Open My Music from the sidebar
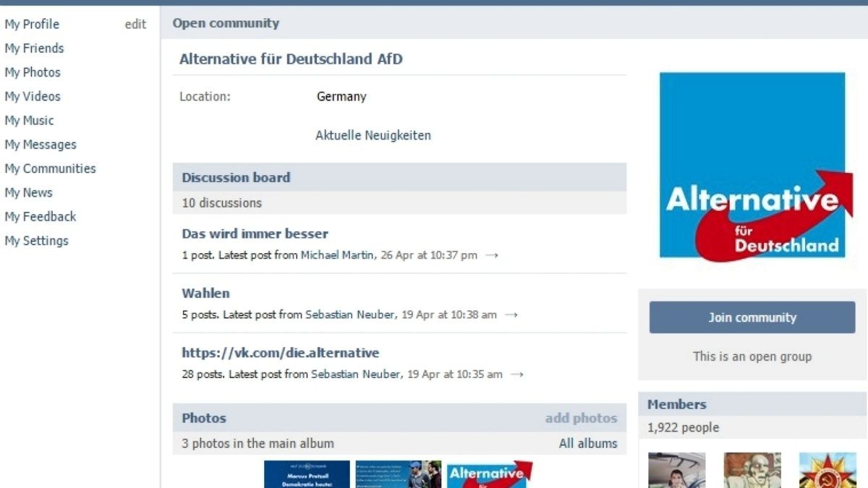The width and height of the screenshot is (868, 488). 28,120
